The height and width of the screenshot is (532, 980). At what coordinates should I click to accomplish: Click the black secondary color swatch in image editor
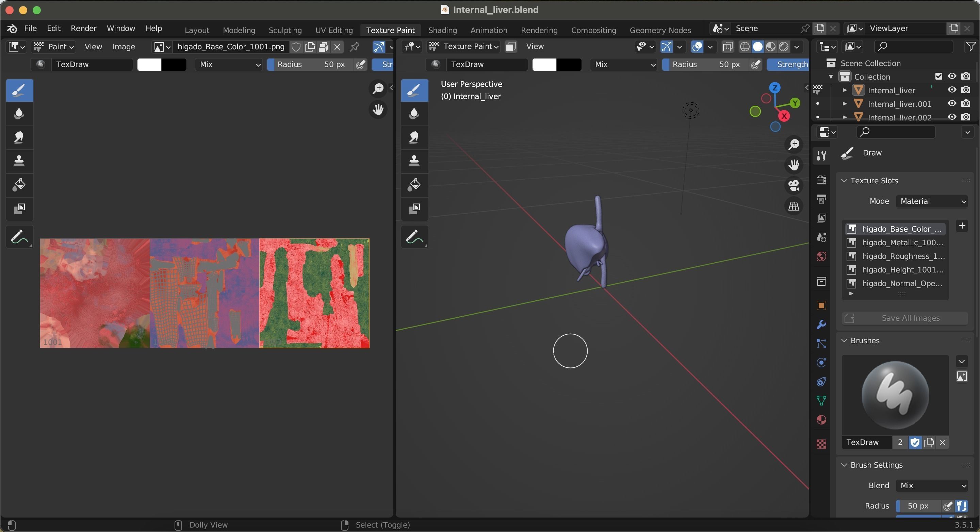pos(174,64)
